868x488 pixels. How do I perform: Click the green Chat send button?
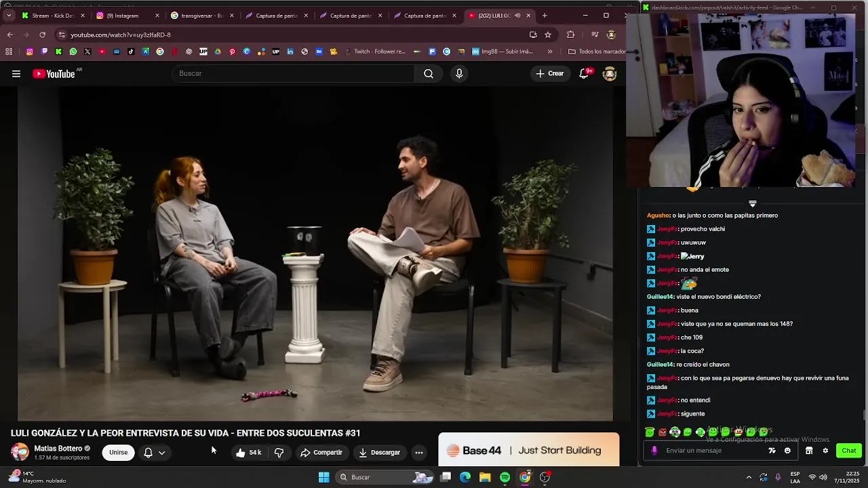point(849,451)
